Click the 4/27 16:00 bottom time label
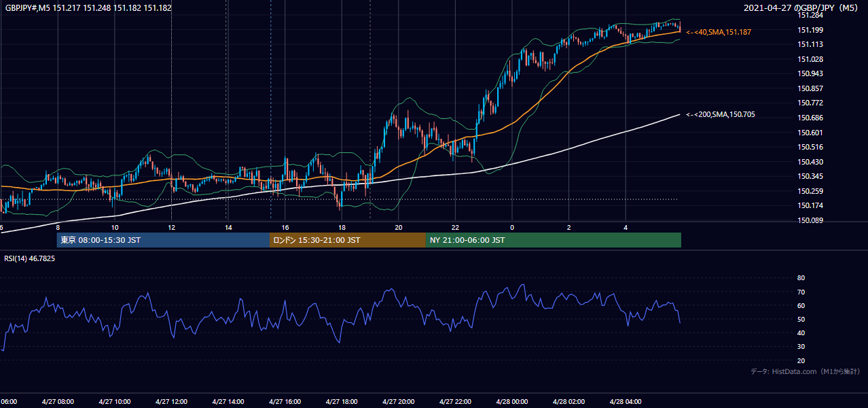Screen dimensions: 868x408 click(x=285, y=401)
